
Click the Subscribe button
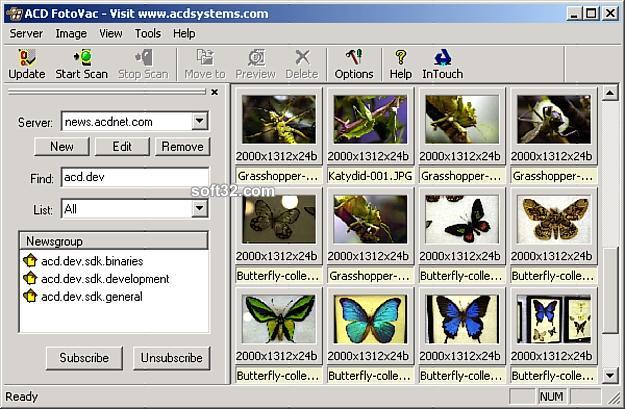click(x=84, y=358)
